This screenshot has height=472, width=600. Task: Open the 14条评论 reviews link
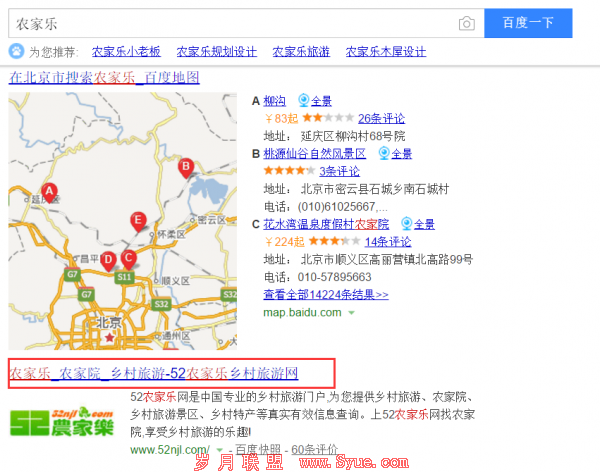click(388, 242)
